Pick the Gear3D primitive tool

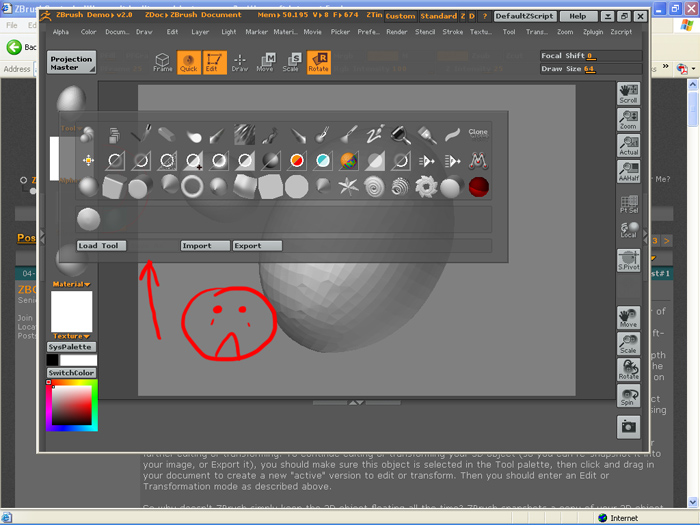(x=426, y=187)
